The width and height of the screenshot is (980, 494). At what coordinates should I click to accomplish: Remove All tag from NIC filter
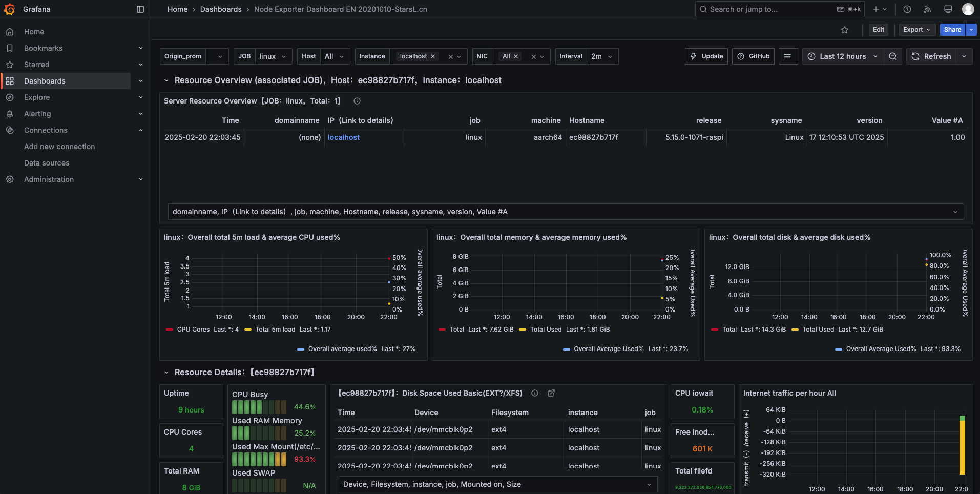[x=516, y=56]
